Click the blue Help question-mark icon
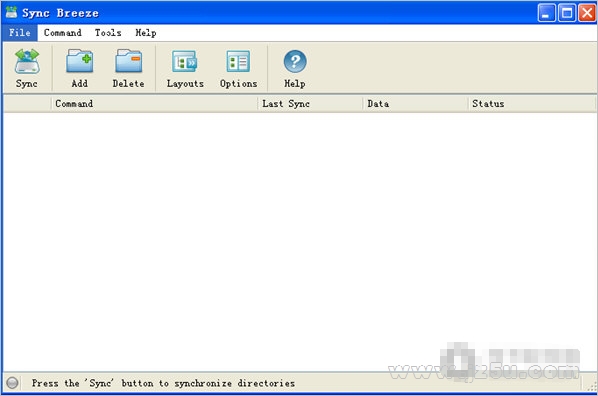Image resolution: width=598 pixels, height=396 pixels. point(295,61)
